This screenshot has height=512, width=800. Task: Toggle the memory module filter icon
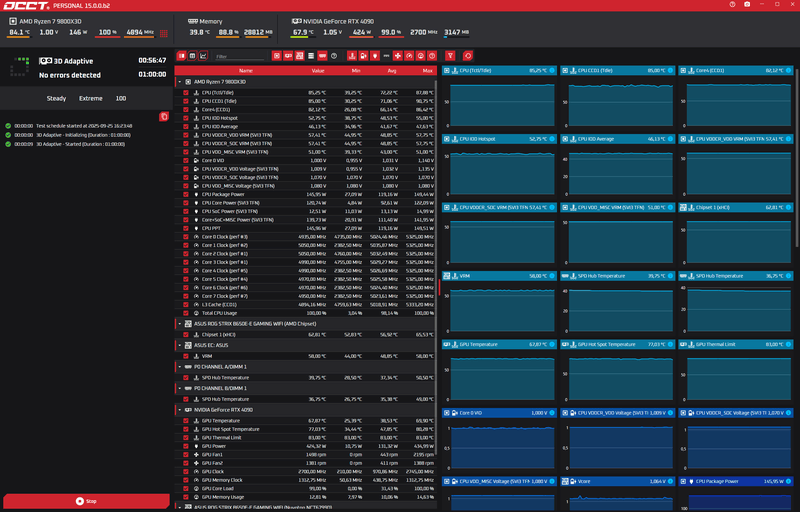tap(322, 56)
